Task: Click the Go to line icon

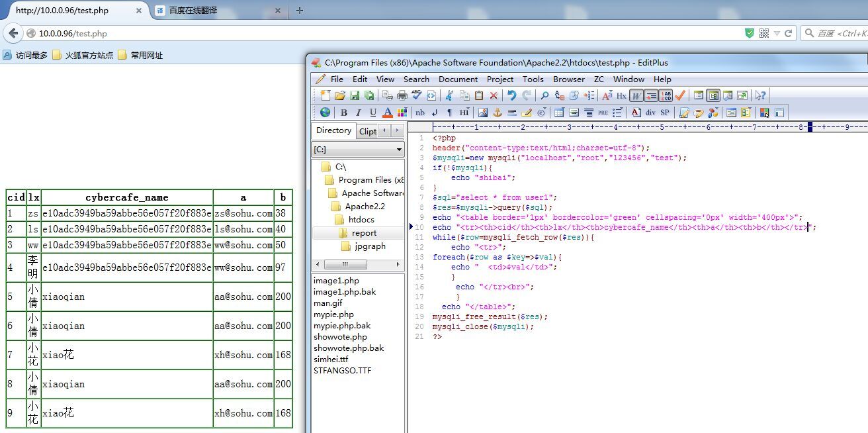Action: 589,95
